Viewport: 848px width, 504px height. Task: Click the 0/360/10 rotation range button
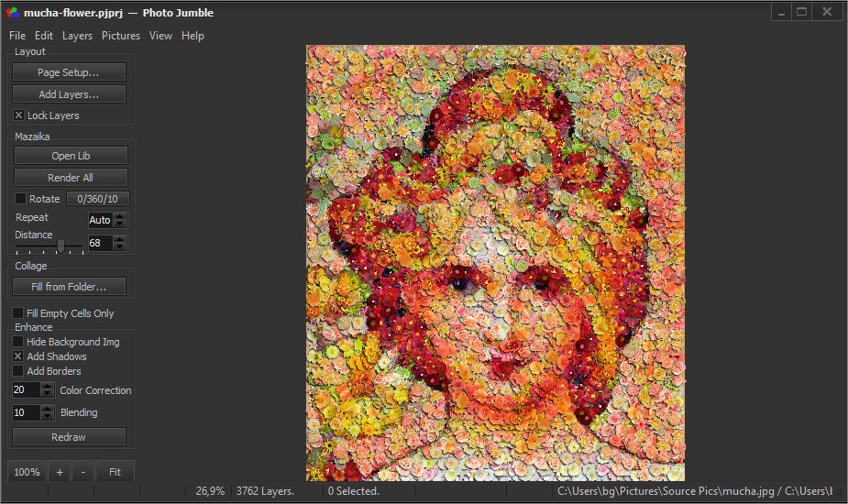(98, 199)
